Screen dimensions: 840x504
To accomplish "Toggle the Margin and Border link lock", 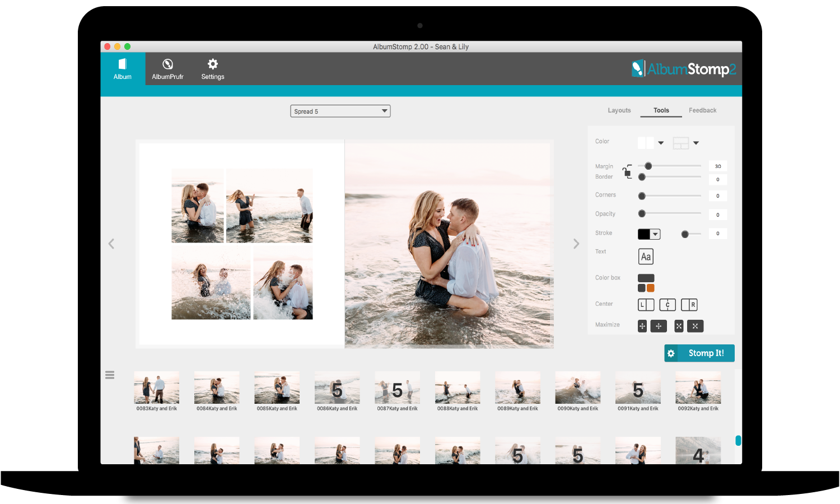I will (627, 171).
